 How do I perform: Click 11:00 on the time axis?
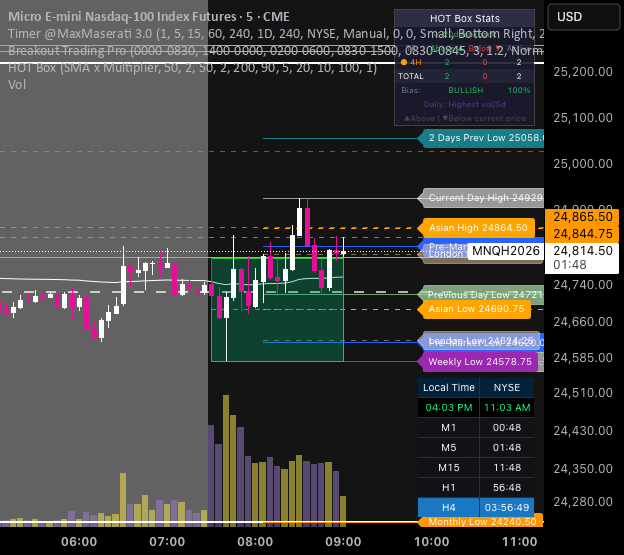click(520, 541)
